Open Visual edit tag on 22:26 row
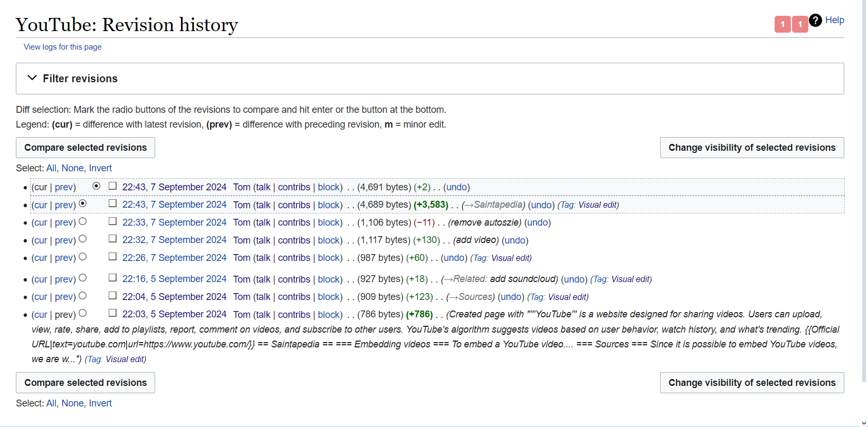The width and height of the screenshot is (868, 427). click(x=510, y=258)
